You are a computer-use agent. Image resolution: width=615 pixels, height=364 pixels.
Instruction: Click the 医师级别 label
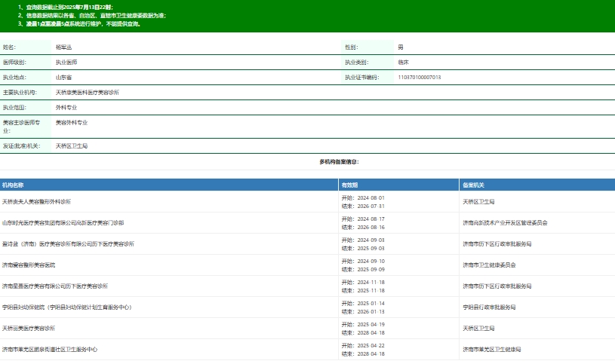[14, 63]
